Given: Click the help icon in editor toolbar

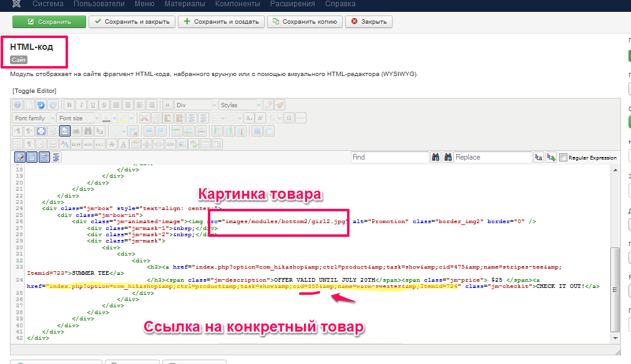Looking at the screenshot, I should (18, 105).
